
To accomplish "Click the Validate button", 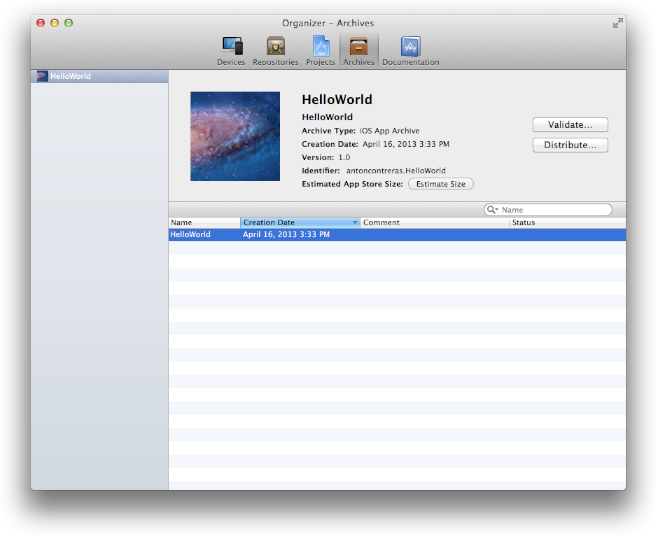I will click(570, 125).
